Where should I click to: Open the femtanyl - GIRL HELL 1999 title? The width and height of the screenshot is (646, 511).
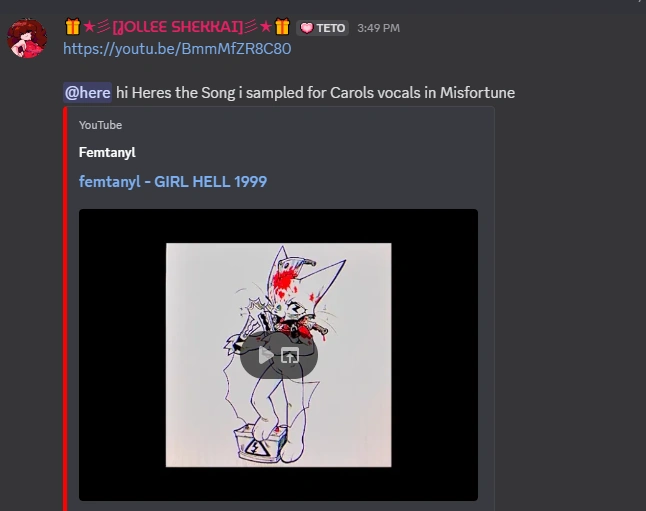[x=173, y=182]
